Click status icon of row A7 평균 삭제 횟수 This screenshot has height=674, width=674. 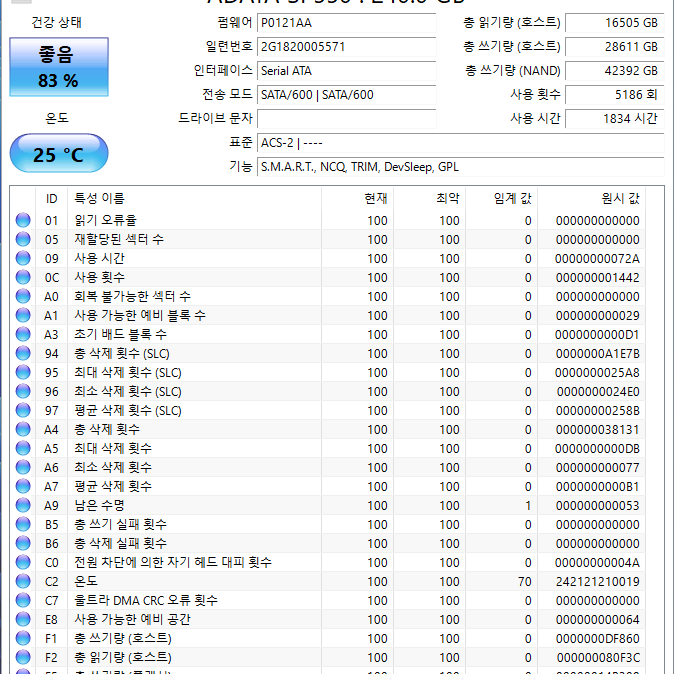(23, 486)
